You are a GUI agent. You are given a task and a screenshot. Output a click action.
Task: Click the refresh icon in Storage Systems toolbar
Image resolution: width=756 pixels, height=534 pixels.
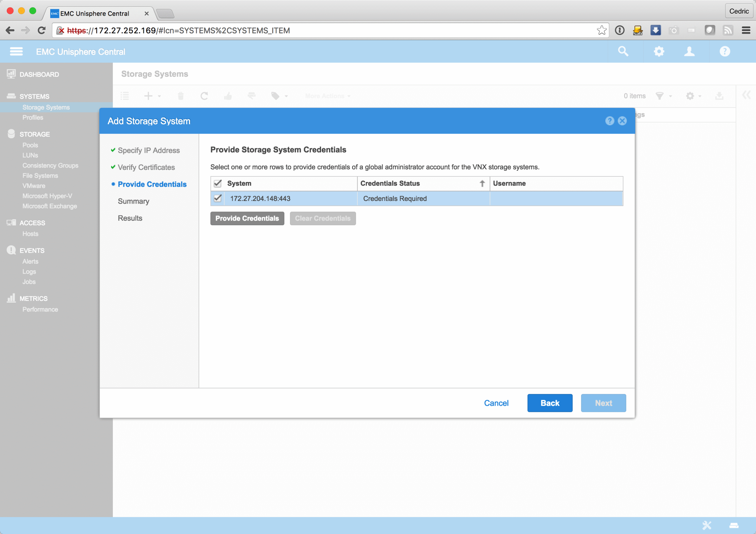click(204, 96)
